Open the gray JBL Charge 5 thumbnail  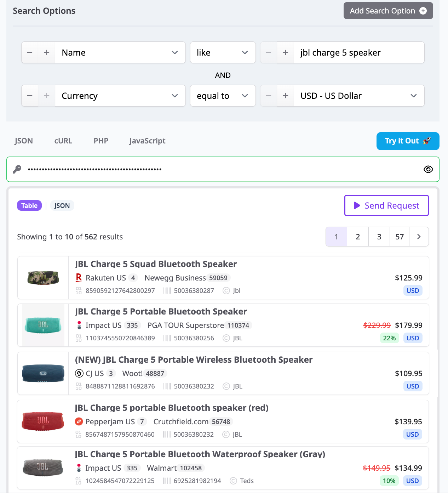pos(43,468)
